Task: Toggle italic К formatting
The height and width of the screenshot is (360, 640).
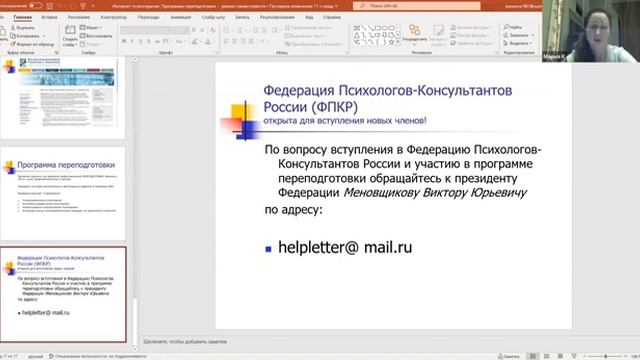Action: click(132, 41)
